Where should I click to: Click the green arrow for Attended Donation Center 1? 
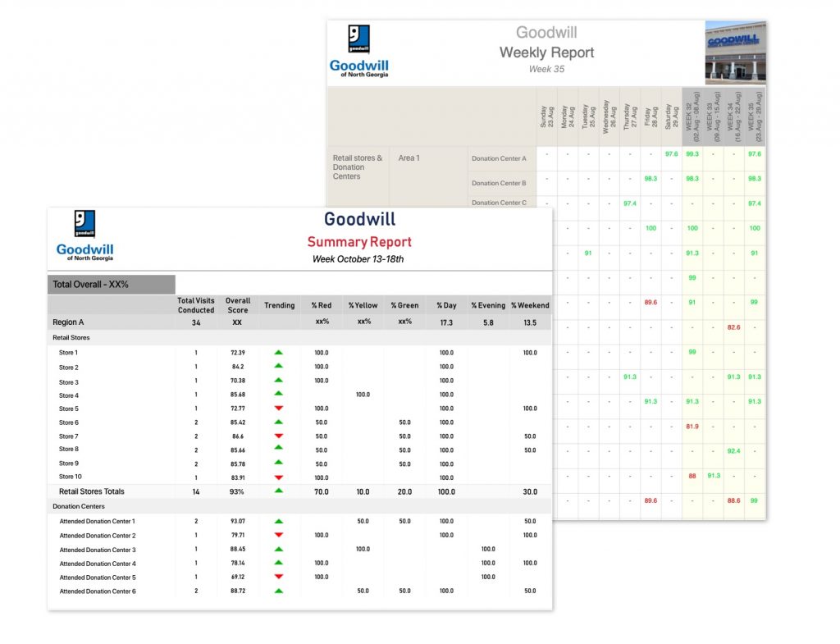pos(279,522)
